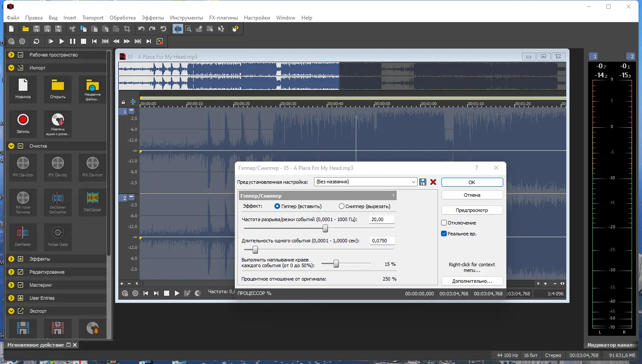Enable the Отключение checkbox
642x364 pixels.
[x=444, y=223]
